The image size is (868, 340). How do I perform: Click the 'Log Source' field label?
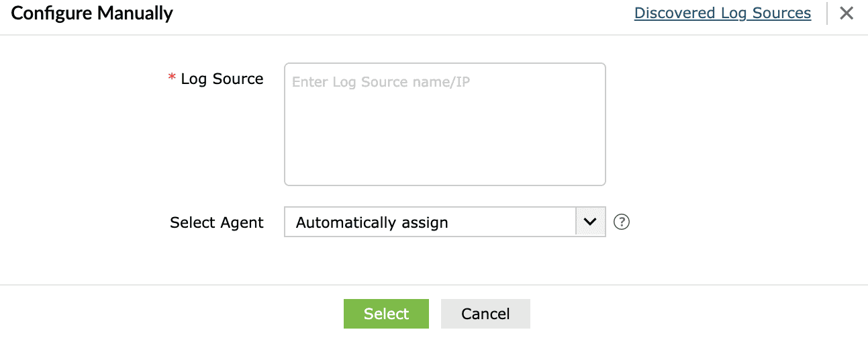pos(222,79)
